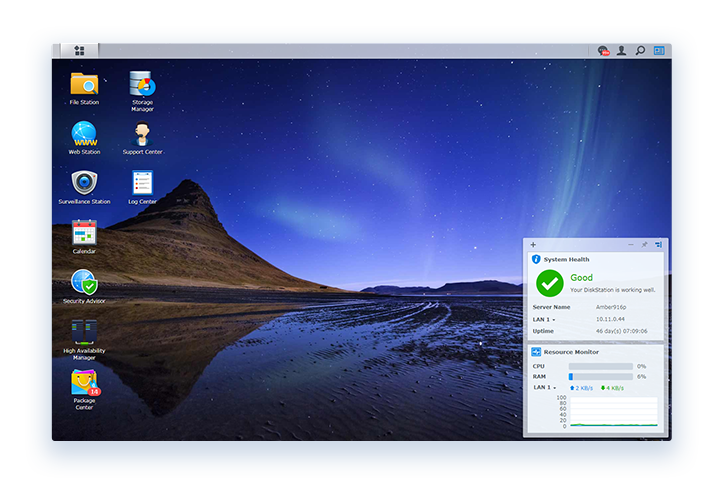This screenshot has width=724, height=491.
Task: Toggle the widgets panel from the taskbar
Action: pos(659,50)
